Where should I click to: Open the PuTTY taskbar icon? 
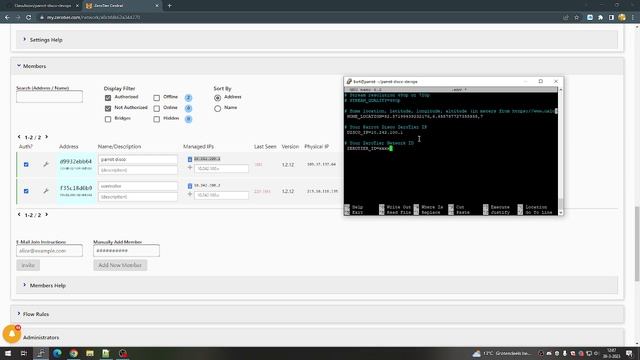[41, 353]
